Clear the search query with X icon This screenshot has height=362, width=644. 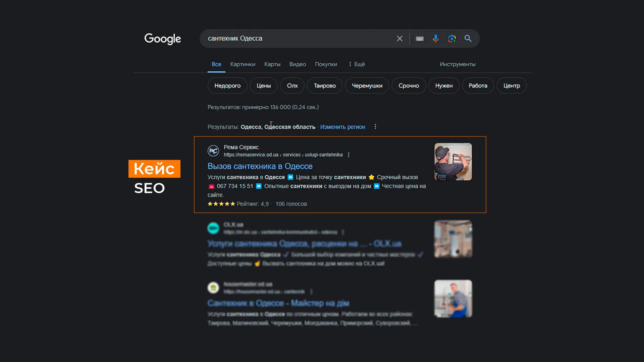[399, 39]
